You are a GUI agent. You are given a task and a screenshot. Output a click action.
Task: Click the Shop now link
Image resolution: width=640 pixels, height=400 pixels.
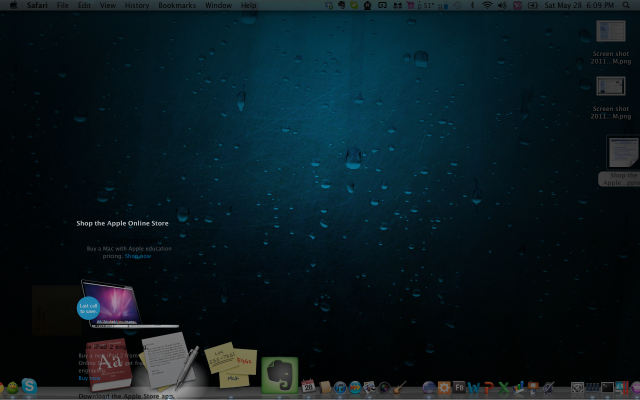138,256
